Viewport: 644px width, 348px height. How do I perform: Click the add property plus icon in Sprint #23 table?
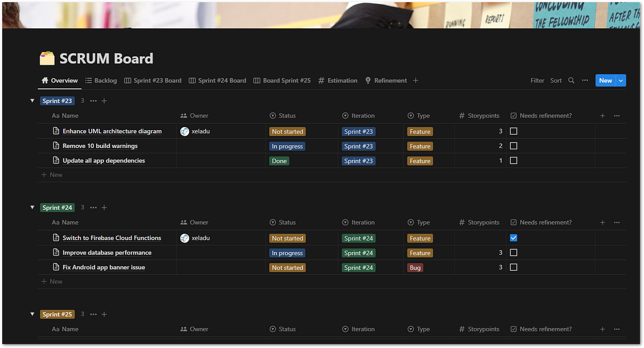click(x=602, y=115)
